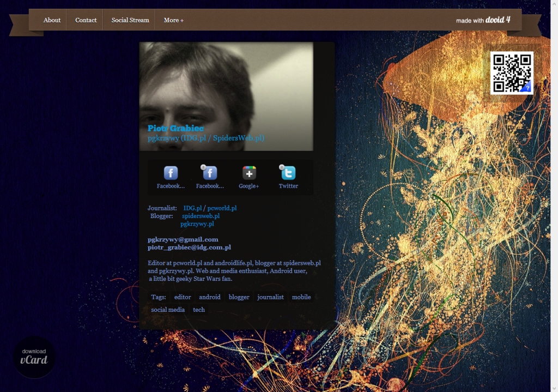
Task: Click the blue question mark on QR code
Action: pyautogui.click(x=527, y=88)
